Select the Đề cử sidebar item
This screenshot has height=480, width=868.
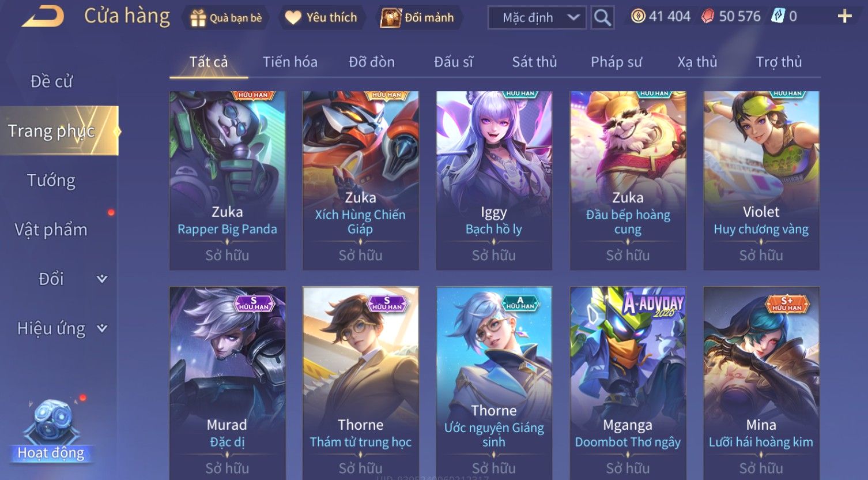[51, 82]
